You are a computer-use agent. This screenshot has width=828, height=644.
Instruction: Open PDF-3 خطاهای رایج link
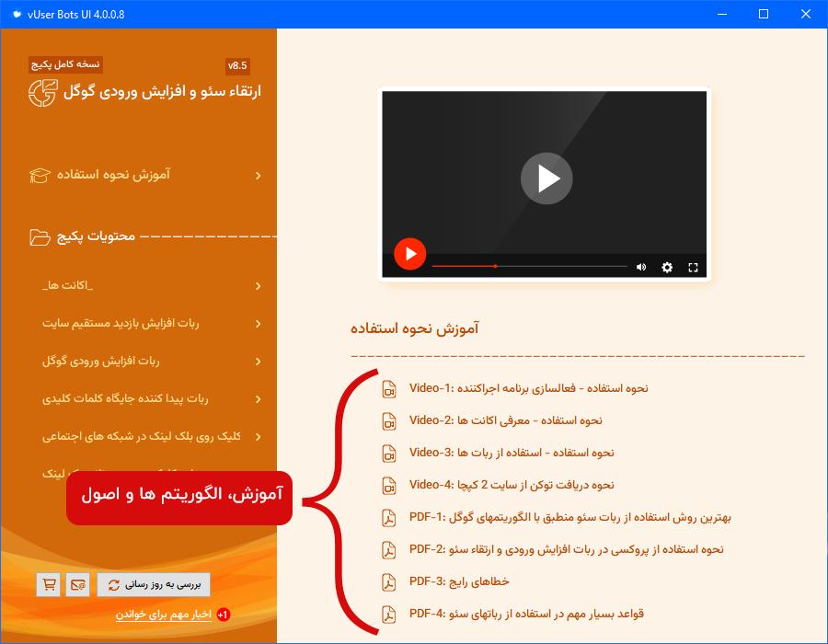coord(459,581)
